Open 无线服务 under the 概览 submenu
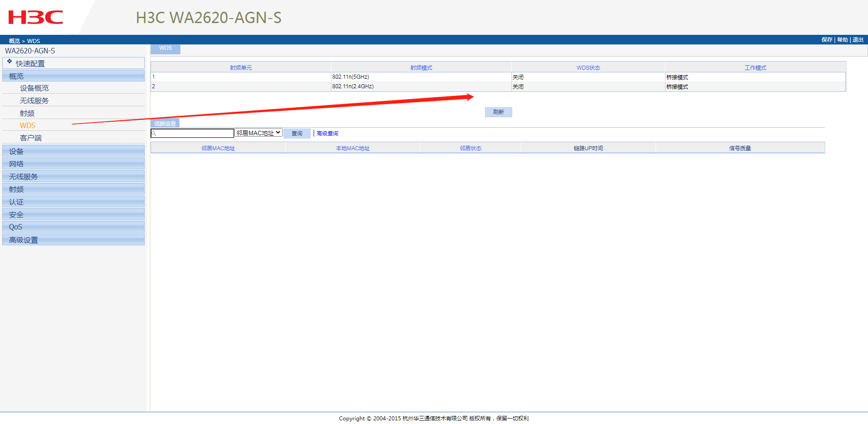The height and width of the screenshot is (424, 868). [x=34, y=101]
